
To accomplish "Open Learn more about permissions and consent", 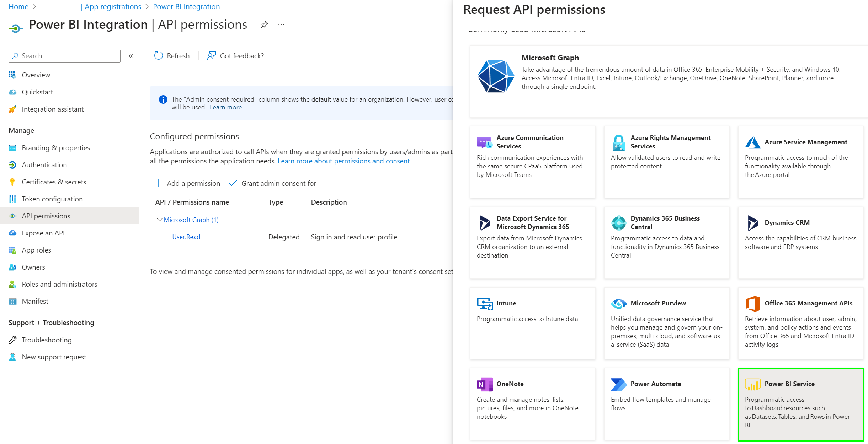I will (x=344, y=161).
